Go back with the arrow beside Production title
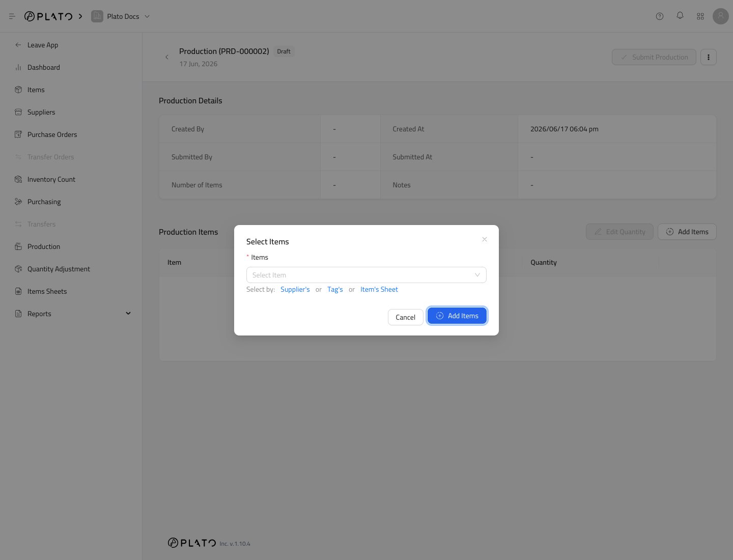 click(167, 57)
